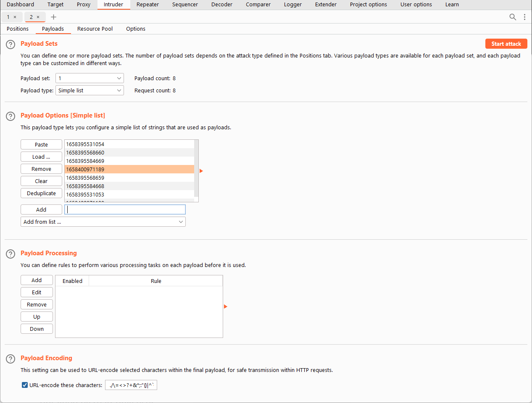Viewport: 532px width, 403px height.
Task: Open User options tab
Action: click(x=416, y=5)
